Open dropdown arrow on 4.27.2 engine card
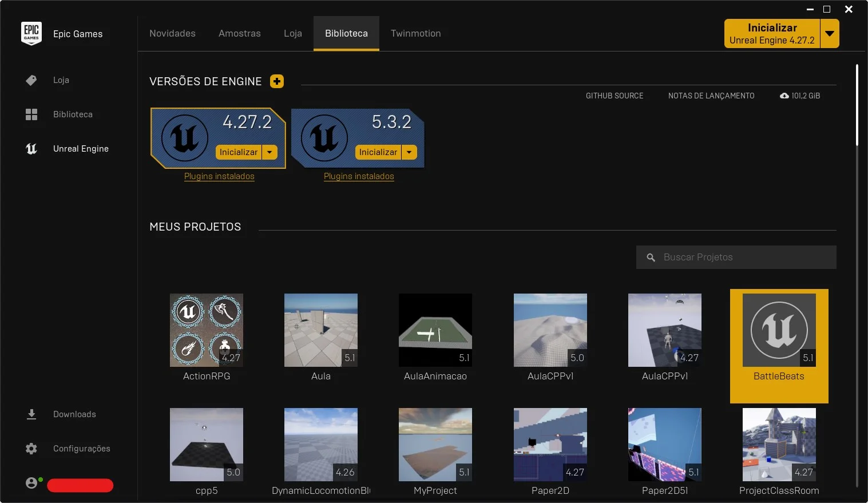 coord(269,152)
